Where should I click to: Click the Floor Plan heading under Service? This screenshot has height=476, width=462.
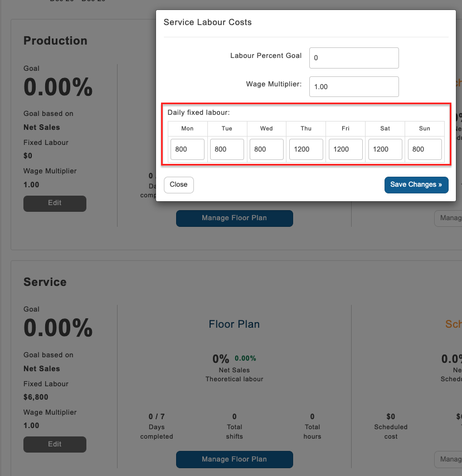click(x=234, y=324)
